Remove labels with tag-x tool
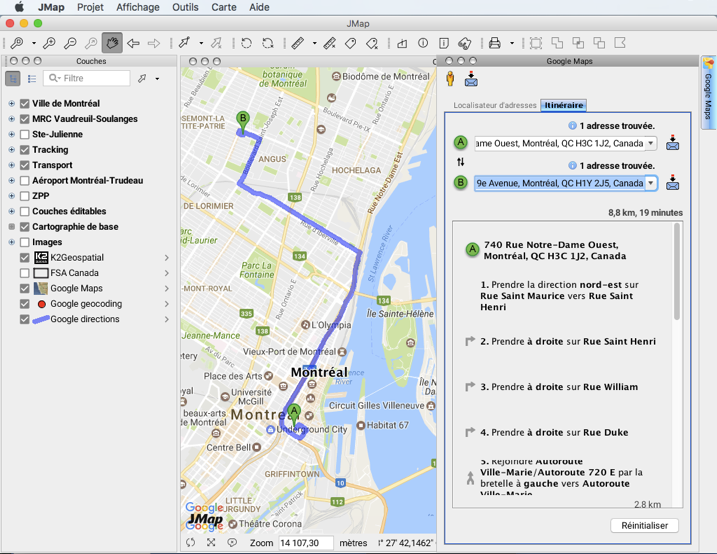Viewport: 717px width, 554px height. pyautogui.click(x=372, y=43)
